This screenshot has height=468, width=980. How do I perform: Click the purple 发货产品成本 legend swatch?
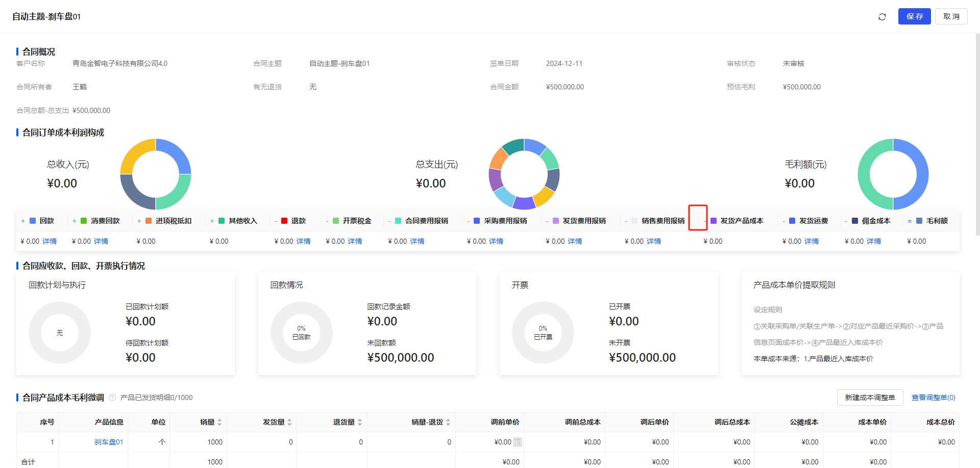714,221
